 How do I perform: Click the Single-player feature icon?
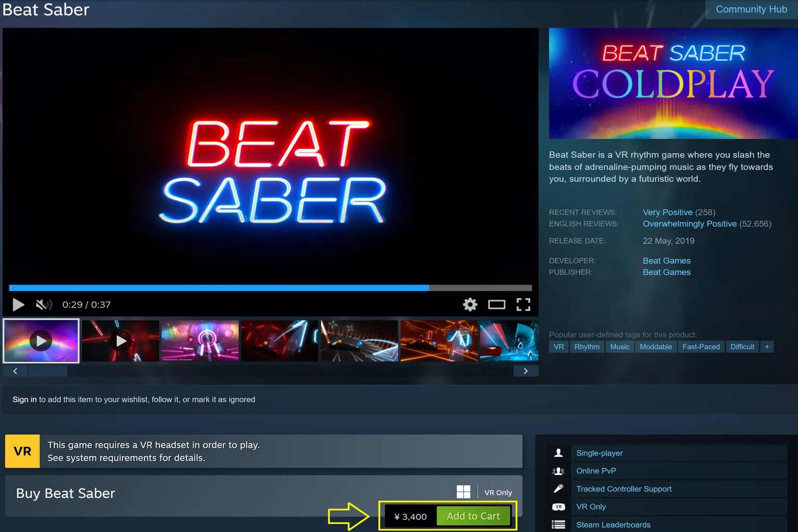coord(558,453)
